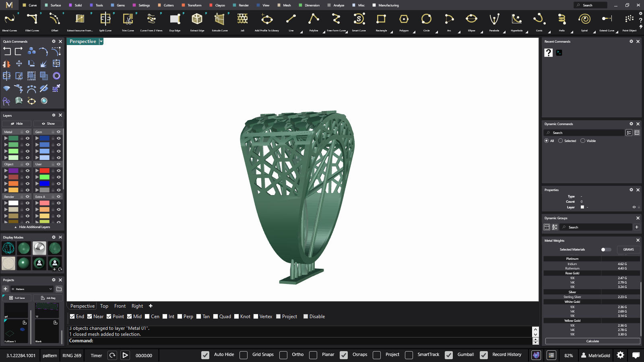
Task: Open the Cutters menu tab
Action: coord(166,5)
